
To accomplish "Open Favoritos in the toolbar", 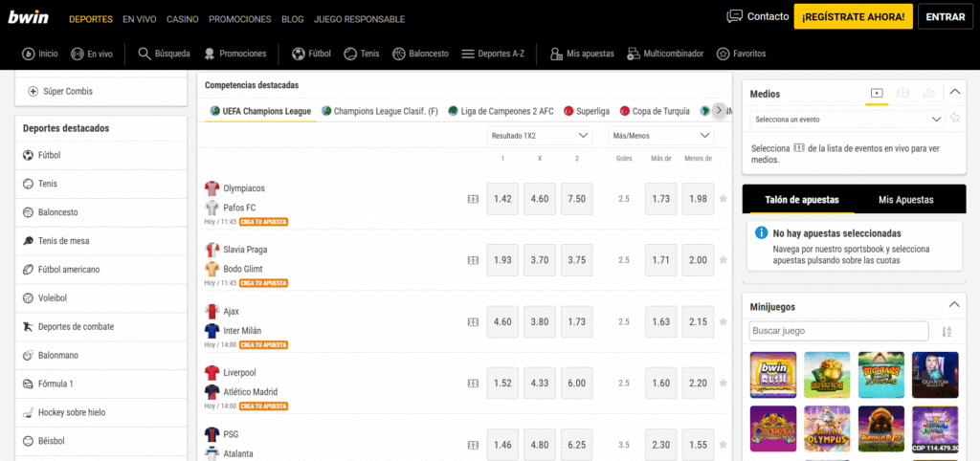I will pos(741,54).
